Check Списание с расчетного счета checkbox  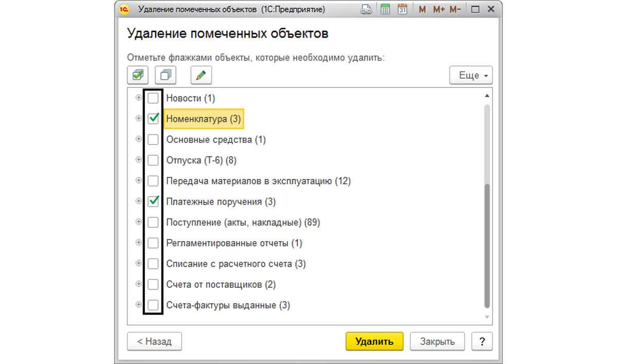(x=153, y=264)
